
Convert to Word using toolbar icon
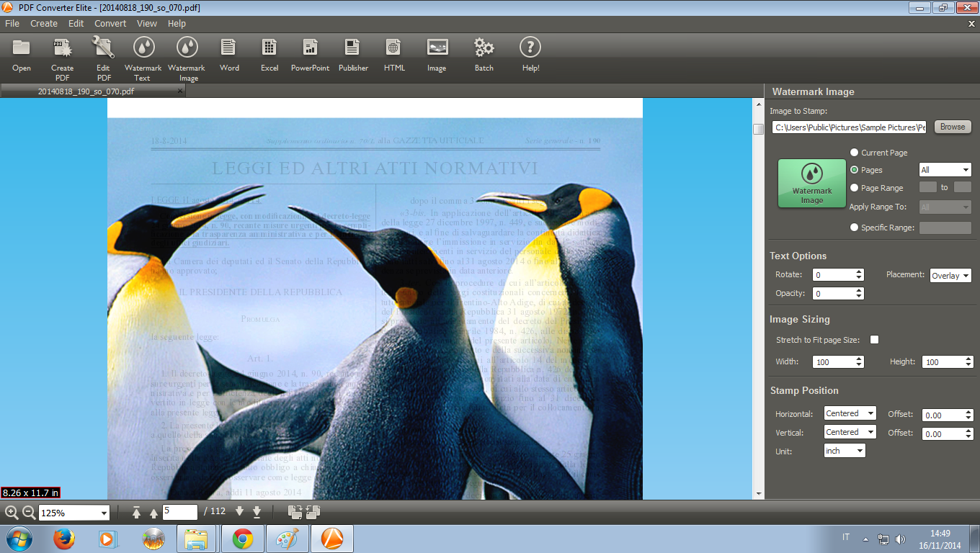229,49
